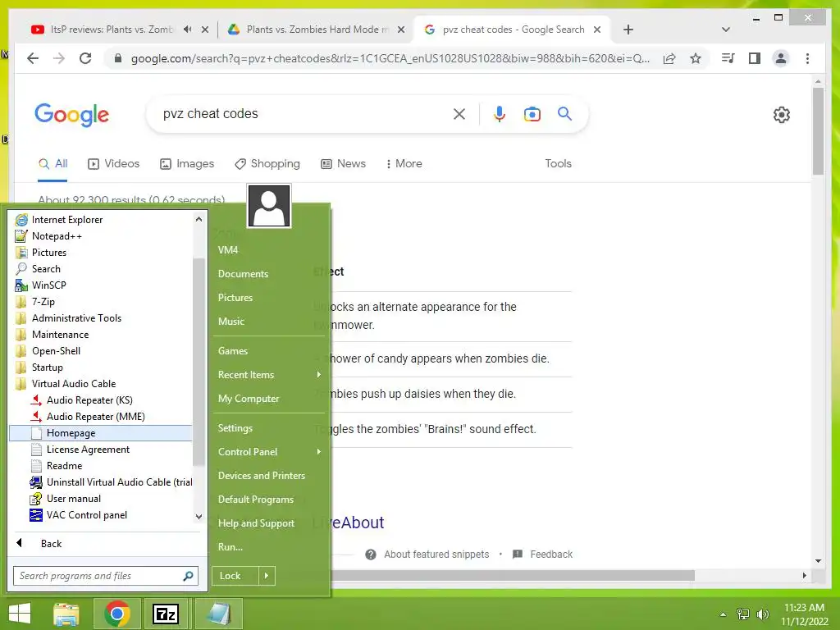This screenshot has height=630, width=840.
Task: Open the Chrome profile avatar
Action: (x=781, y=58)
